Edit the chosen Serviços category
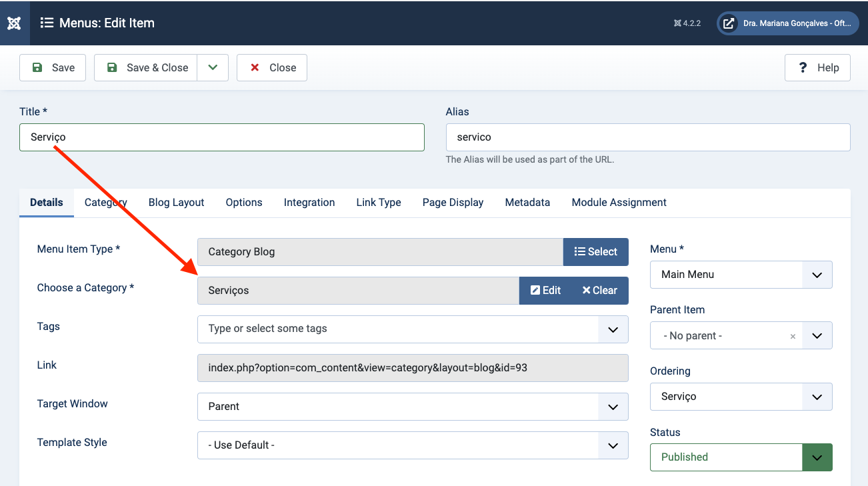 (x=545, y=290)
